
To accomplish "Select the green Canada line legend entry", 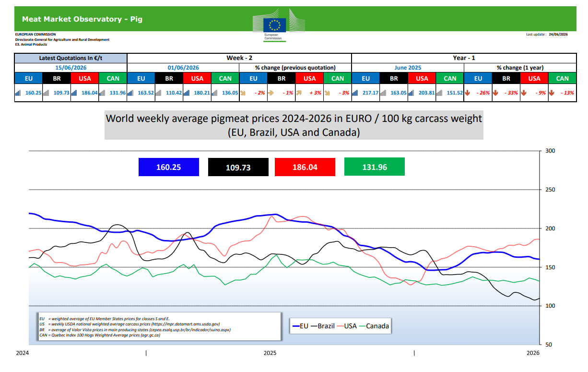I will [x=374, y=326].
